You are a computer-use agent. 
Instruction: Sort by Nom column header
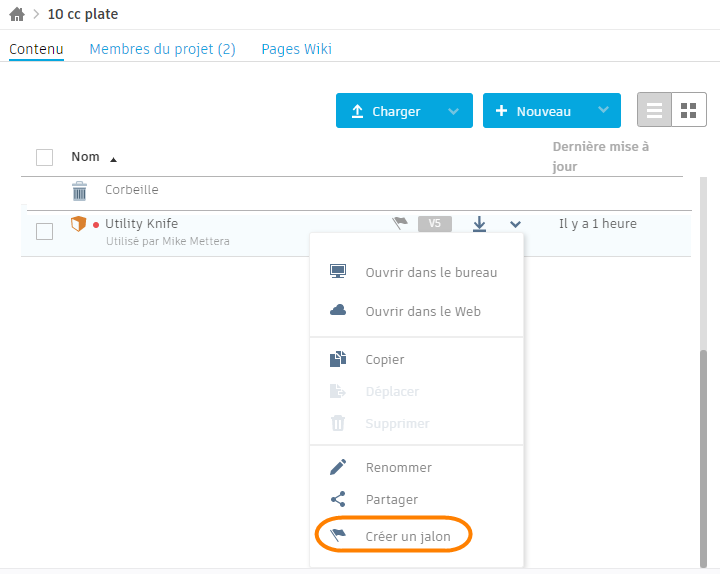85,157
